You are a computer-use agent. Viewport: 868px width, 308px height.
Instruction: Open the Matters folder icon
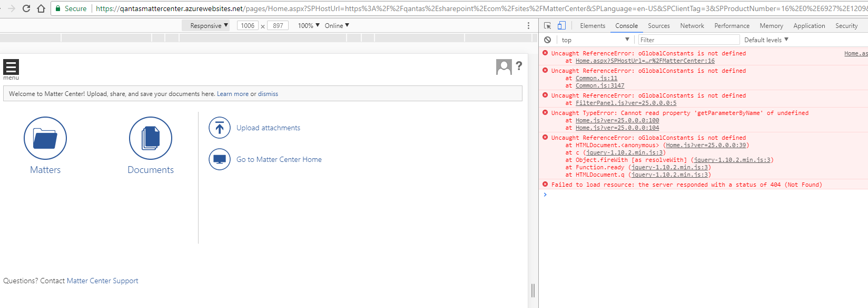pyautogui.click(x=45, y=138)
